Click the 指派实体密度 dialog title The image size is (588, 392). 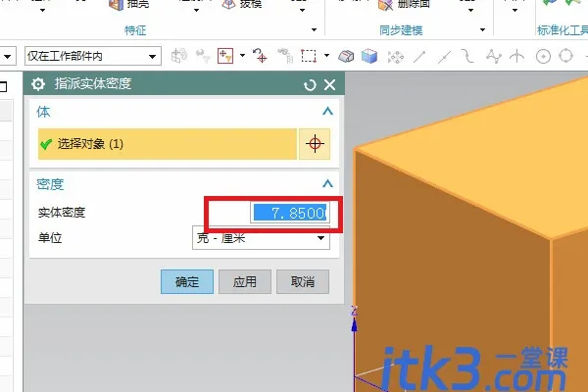click(93, 83)
